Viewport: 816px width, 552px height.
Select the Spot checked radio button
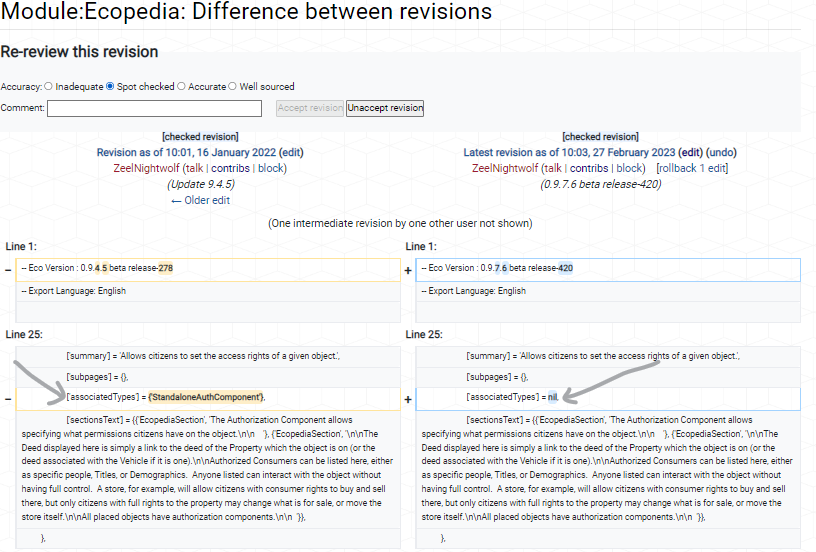pyautogui.click(x=110, y=86)
